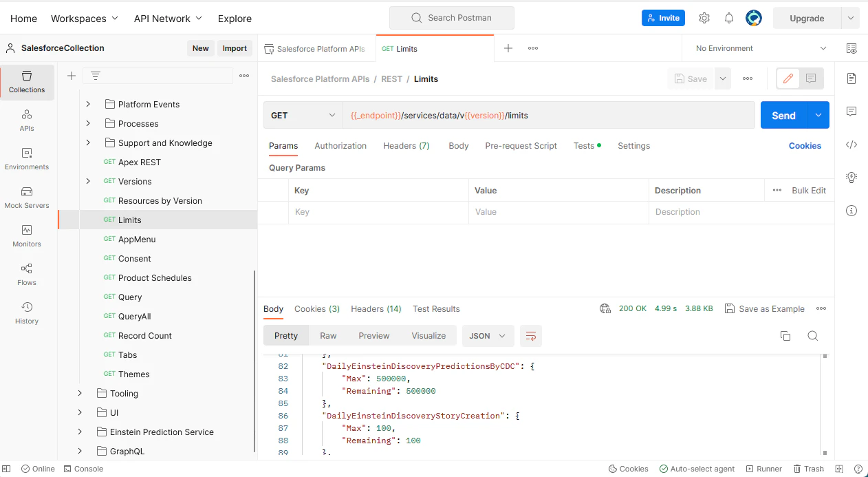
Task: Open Upgrade dropdown arrow
Action: (851, 19)
